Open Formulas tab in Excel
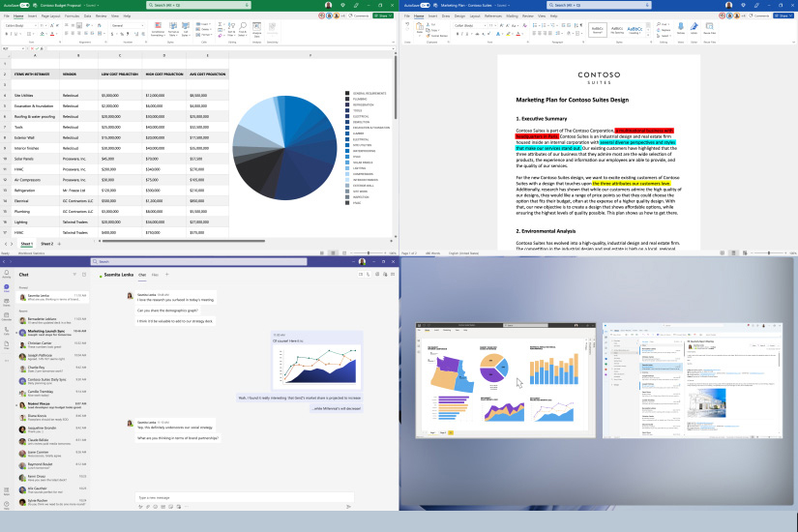 pos(72,15)
